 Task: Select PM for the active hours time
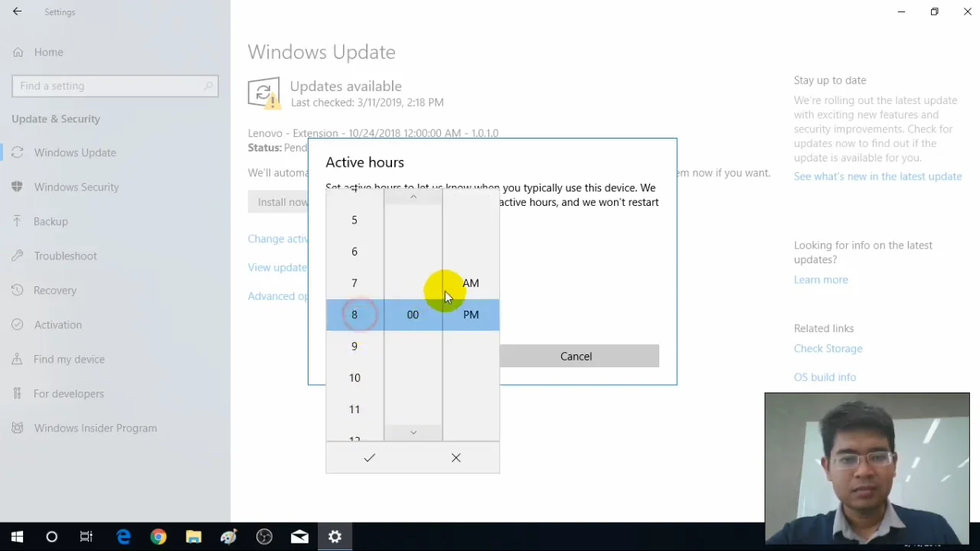point(470,315)
